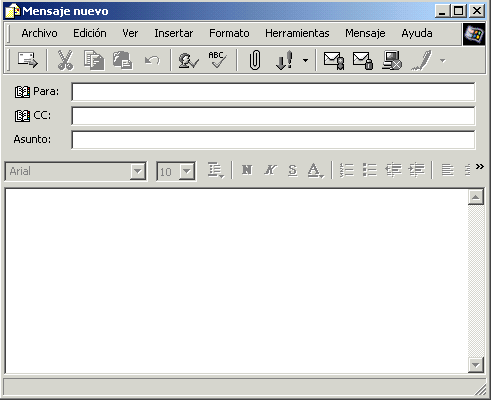Click inside the Asunto subject field
This screenshot has height=400, width=491.
point(273,140)
